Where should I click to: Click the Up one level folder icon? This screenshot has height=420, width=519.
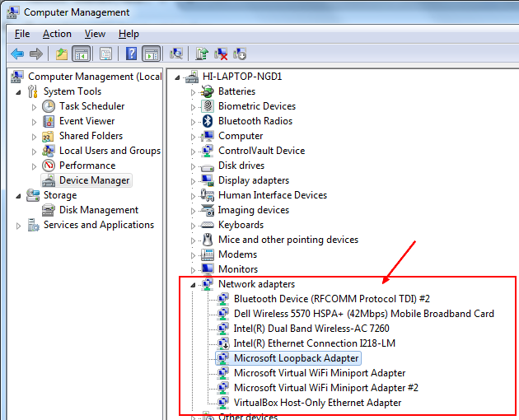(62, 54)
